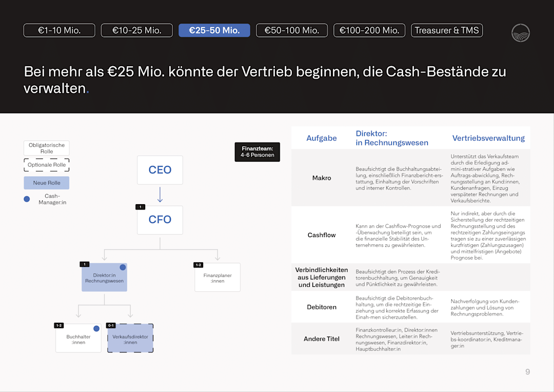Viewport: 554px width, 392px height.
Task: Select the highlighted €25-50 Mio. tab
Action: point(214,30)
